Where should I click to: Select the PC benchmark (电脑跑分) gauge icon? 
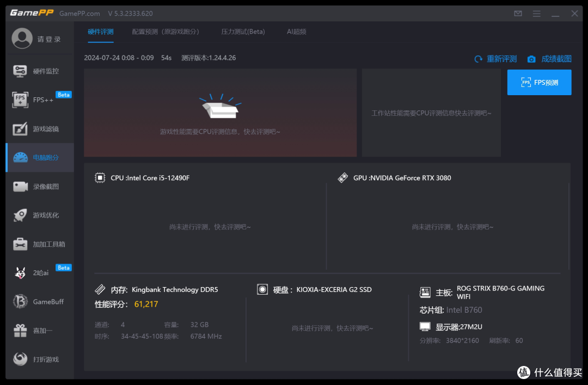pos(20,158)
